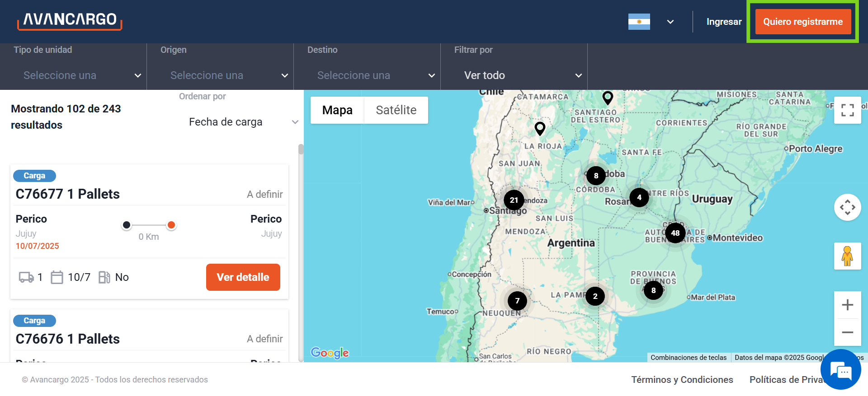Click the 0 Km distance label
868x396 pixels.
tap(149, 237)
